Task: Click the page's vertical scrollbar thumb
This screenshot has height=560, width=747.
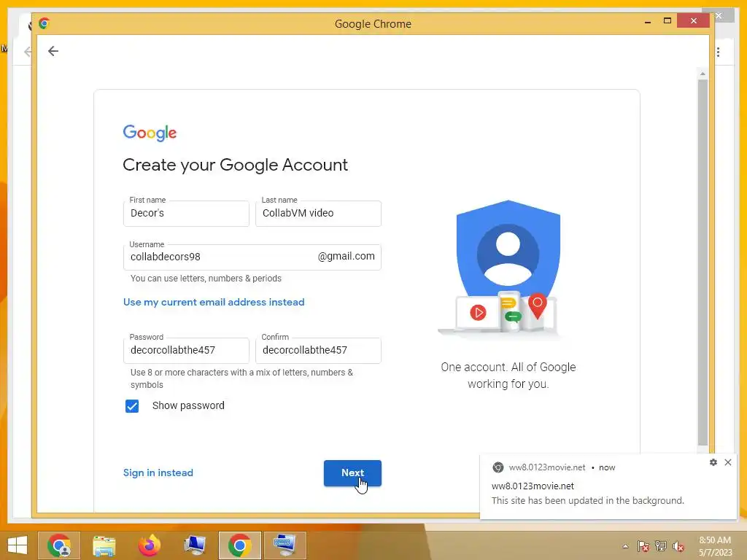Action: click(703, 262)
